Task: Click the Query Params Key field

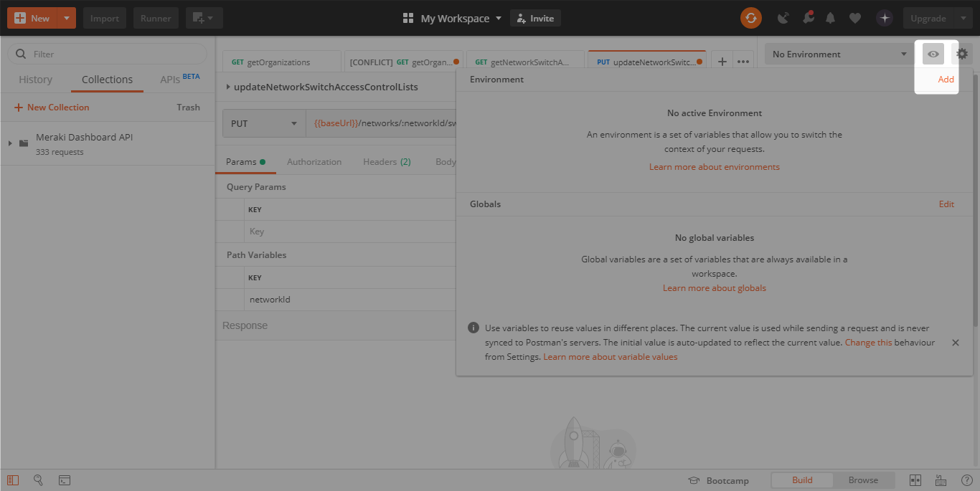Action: [x=352, y=232]
